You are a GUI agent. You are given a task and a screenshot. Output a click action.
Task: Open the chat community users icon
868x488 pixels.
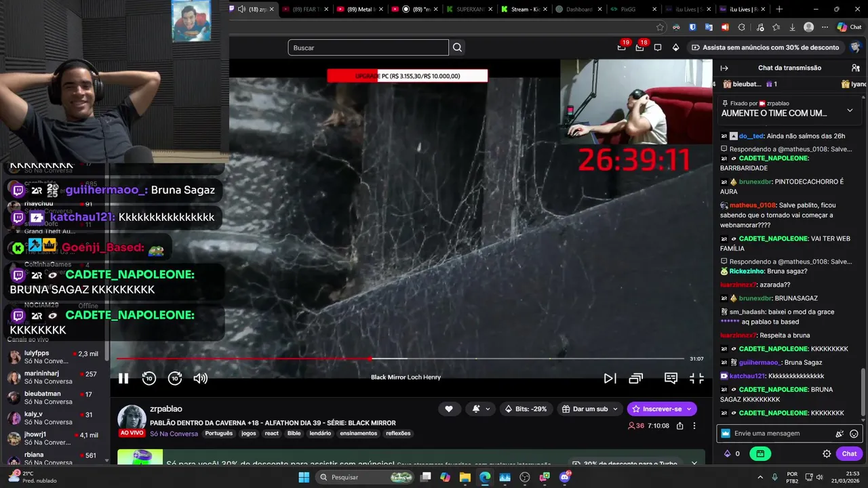856,68
